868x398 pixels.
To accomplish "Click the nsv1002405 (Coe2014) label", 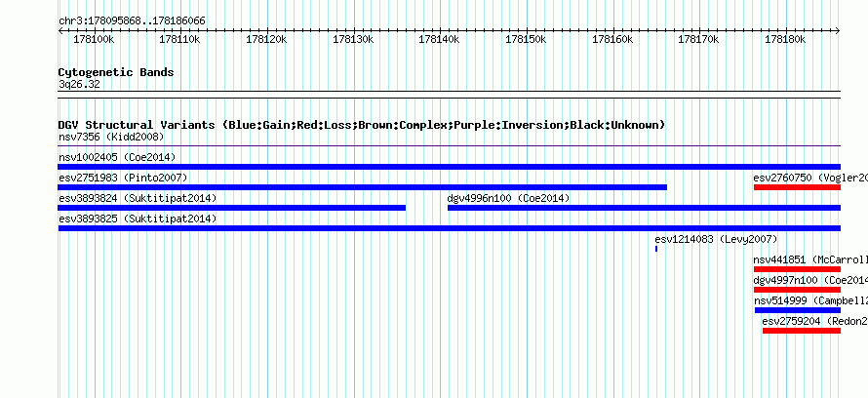I will click(117, 157).
